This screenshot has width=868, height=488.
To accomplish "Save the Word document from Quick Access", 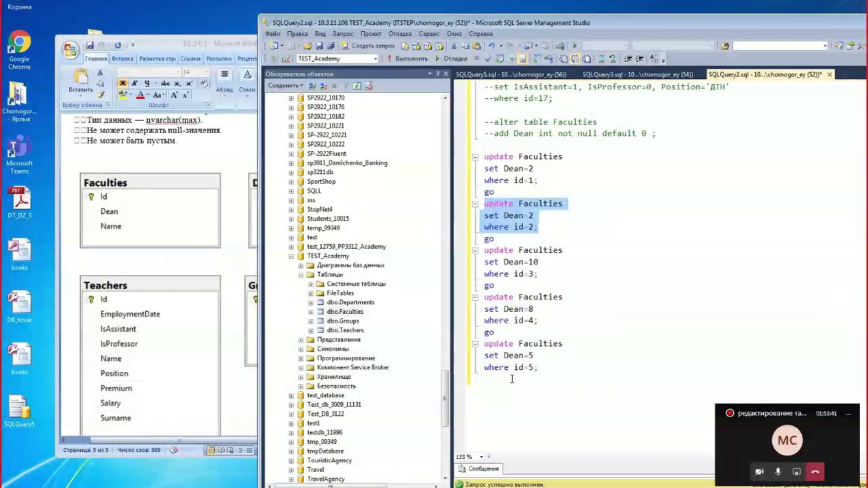I will [90, 45].
